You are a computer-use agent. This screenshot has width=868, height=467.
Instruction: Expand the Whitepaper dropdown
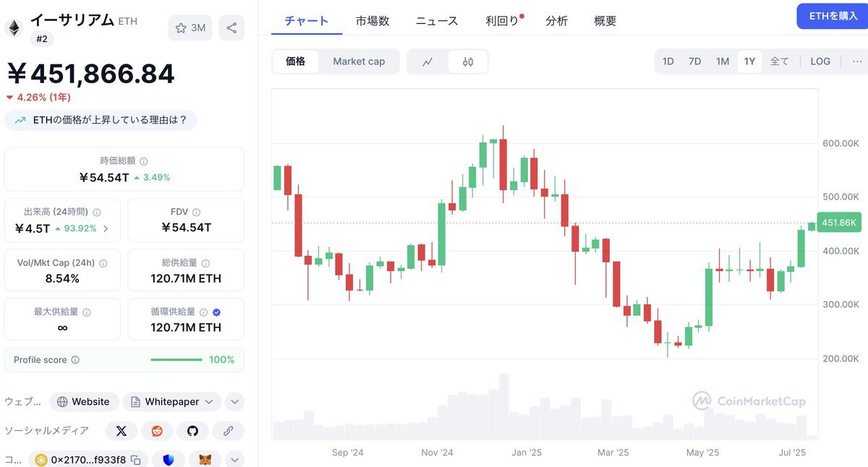[x=209, y=402]
